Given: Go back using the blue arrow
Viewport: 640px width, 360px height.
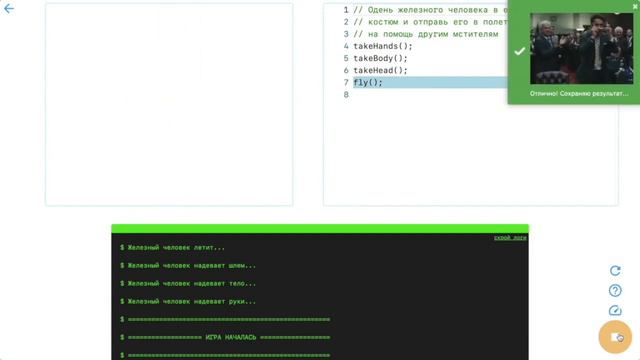Looking at the screenshot, I should tap(9, 9).
